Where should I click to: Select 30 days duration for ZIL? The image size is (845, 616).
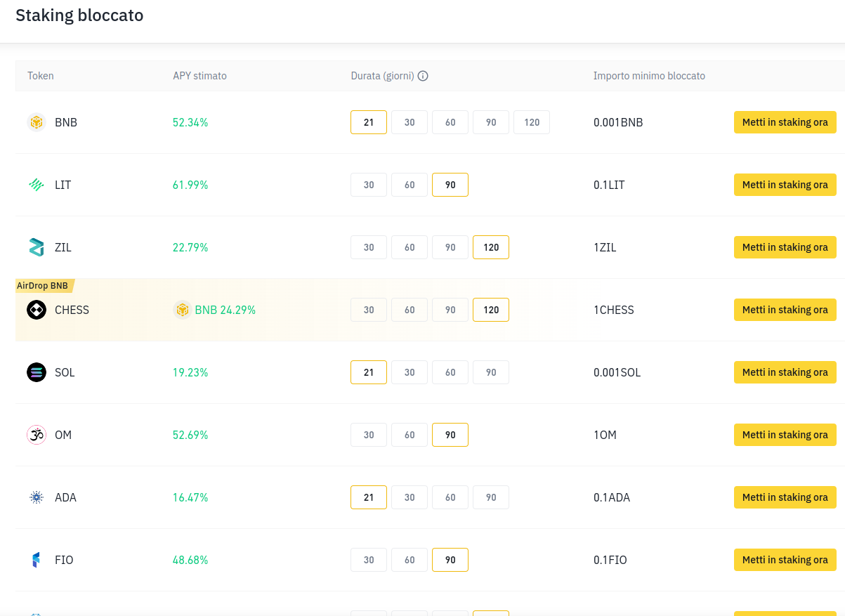[x=369, y=247]
